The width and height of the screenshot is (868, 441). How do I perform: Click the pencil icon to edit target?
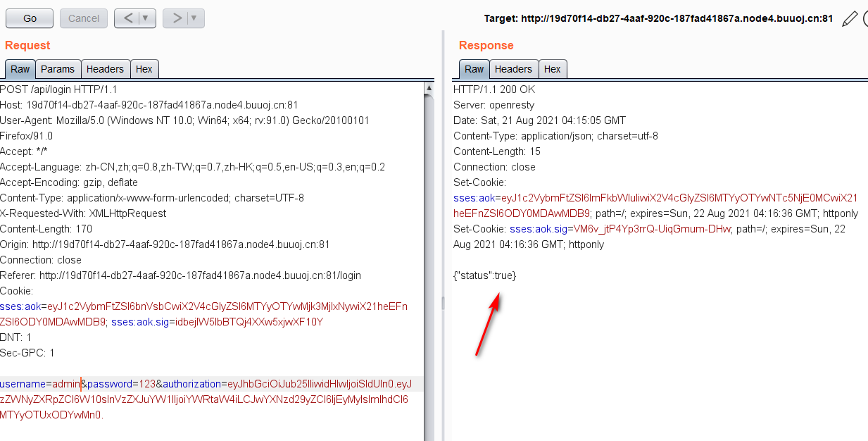click(850, 18)
